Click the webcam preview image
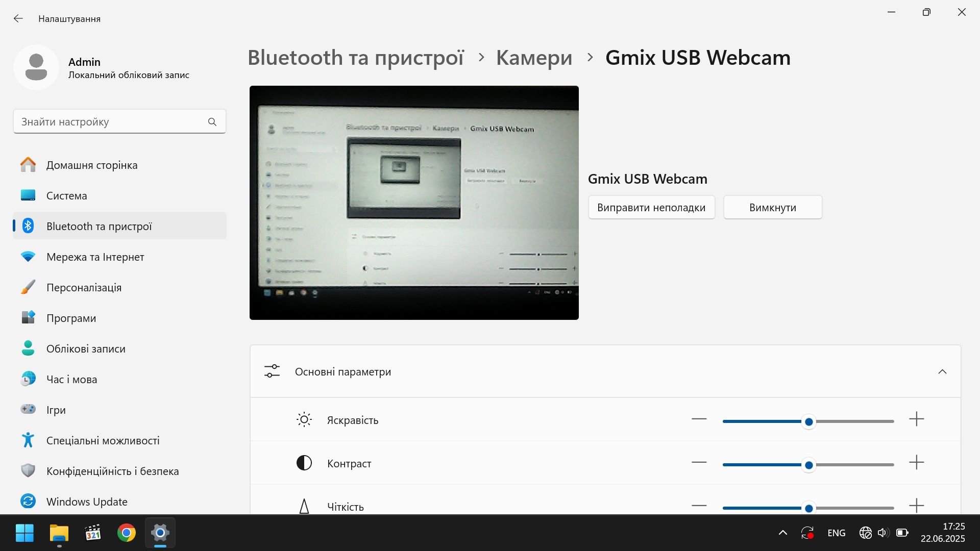 [x=414, y=203]
